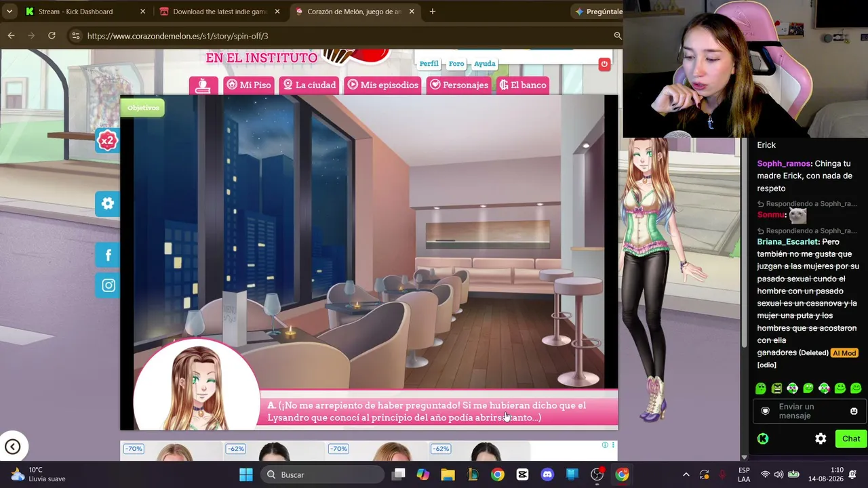Click the Sonmu username in chat
Screen dimensions: 868x488
point(771,215)
